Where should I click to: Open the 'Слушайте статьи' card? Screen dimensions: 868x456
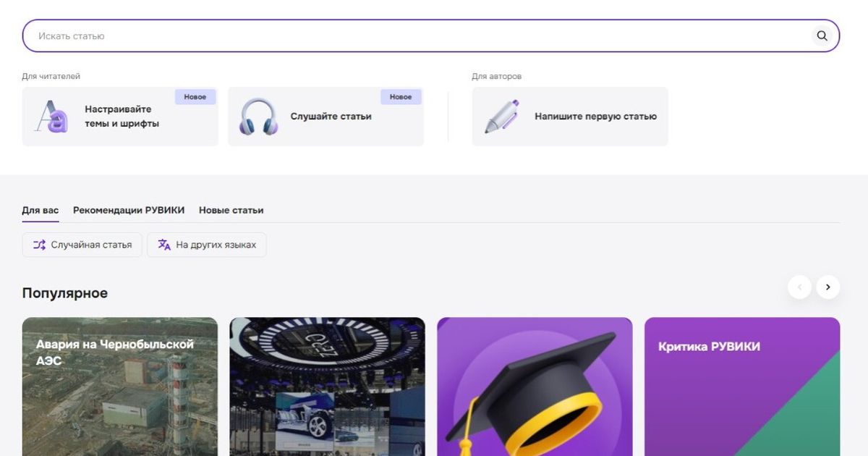326,117
